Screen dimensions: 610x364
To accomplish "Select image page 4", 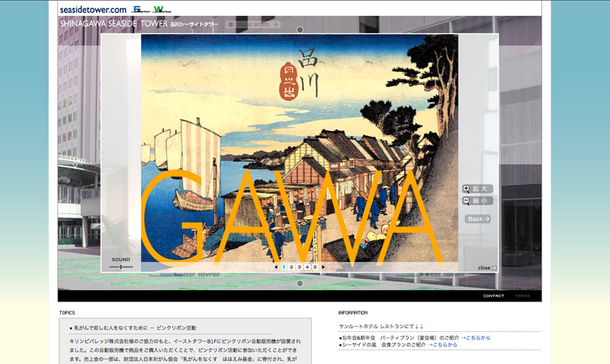I will point(307,267).
